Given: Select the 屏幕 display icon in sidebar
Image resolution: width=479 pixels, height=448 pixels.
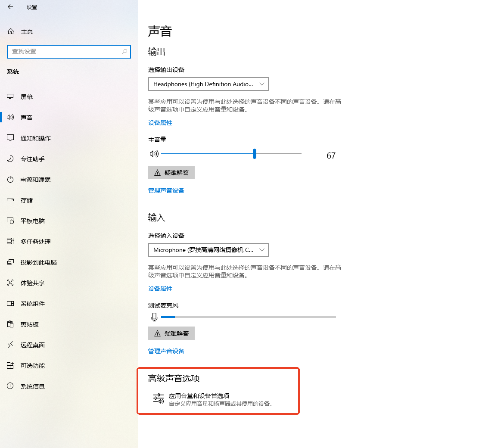Looking at the screenshot, I should (x=10, y=96).
